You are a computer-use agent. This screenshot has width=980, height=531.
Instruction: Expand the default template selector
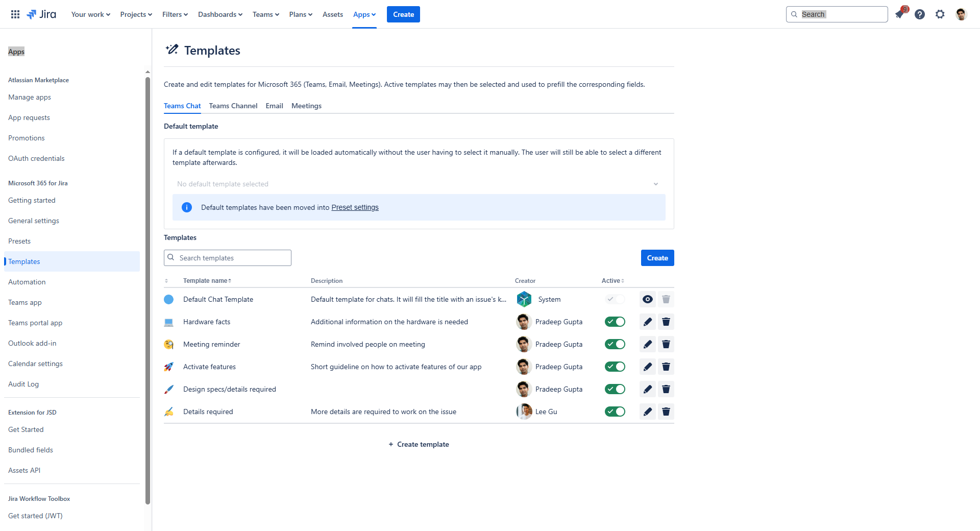[419, 184]
